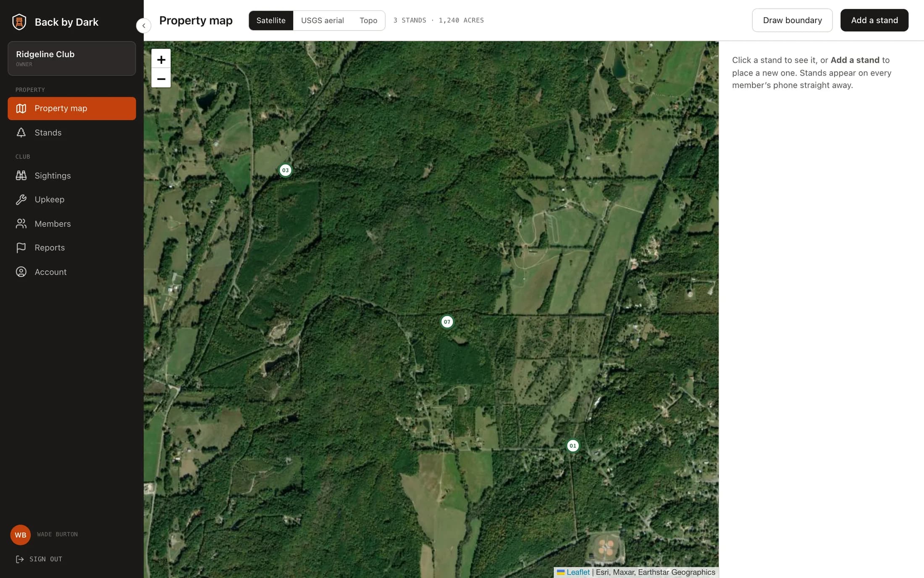Screen dimensions: 924x578
Task: Switch map layer to Satellite
Action: point(271,21)
